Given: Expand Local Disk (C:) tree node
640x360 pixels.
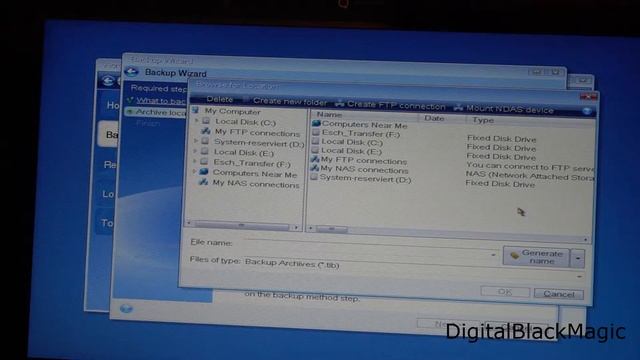Looking at the screenshot, I should tap(197, 121).
